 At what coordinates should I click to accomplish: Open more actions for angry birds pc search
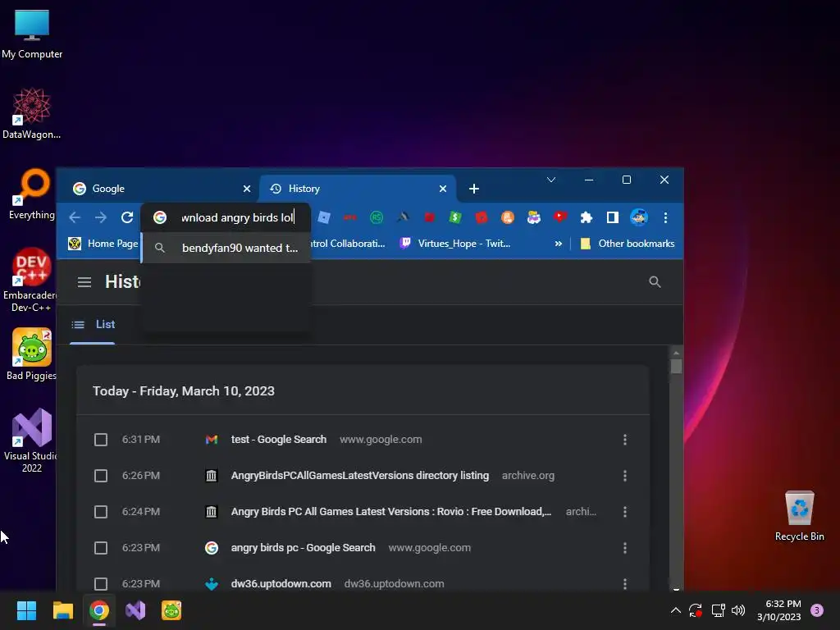tap(624, 548)
